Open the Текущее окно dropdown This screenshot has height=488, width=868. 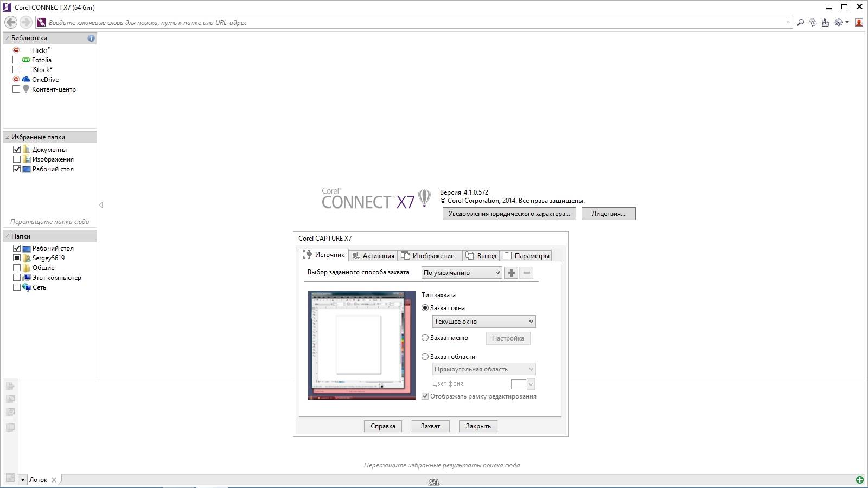click(x=484, y=322)
